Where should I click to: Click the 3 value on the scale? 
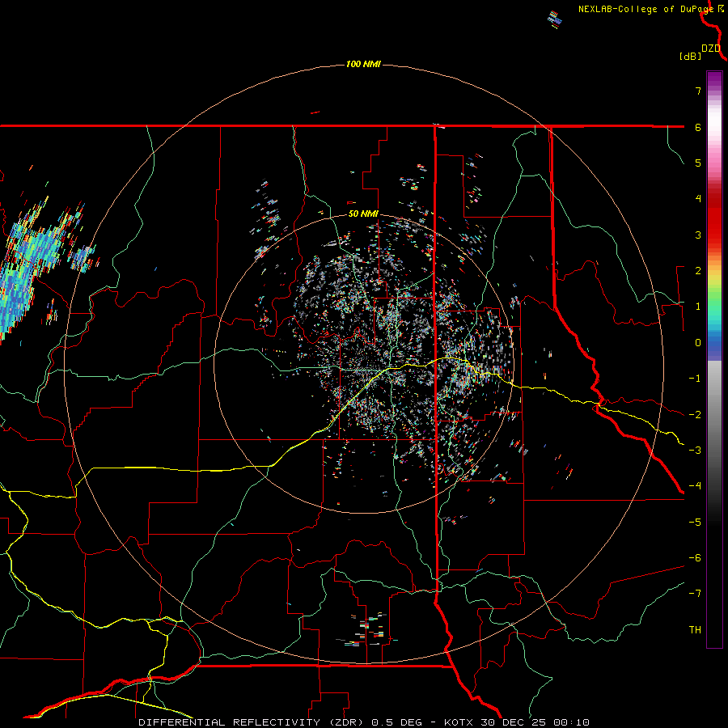pos(698,235)
